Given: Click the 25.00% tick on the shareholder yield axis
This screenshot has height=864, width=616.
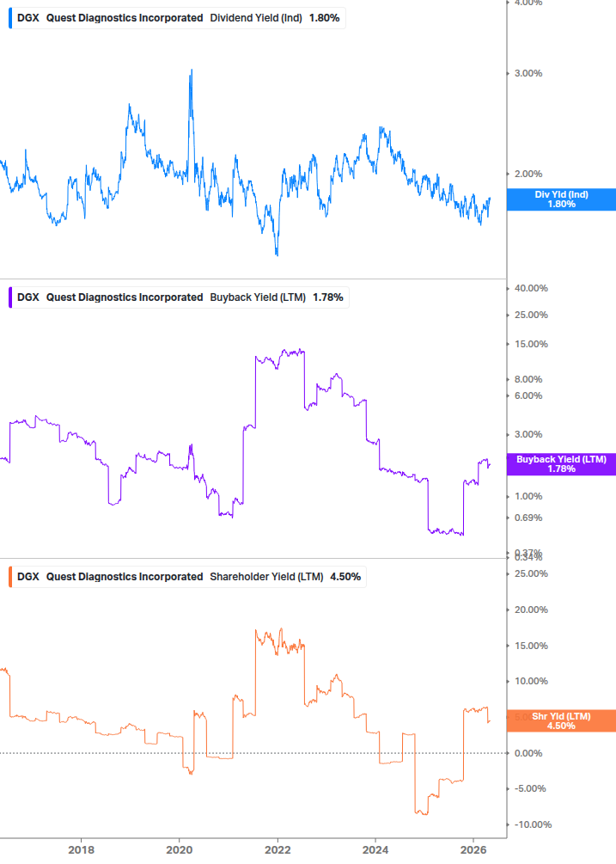Looking at the screenshot, I should (x=531, y=574).
